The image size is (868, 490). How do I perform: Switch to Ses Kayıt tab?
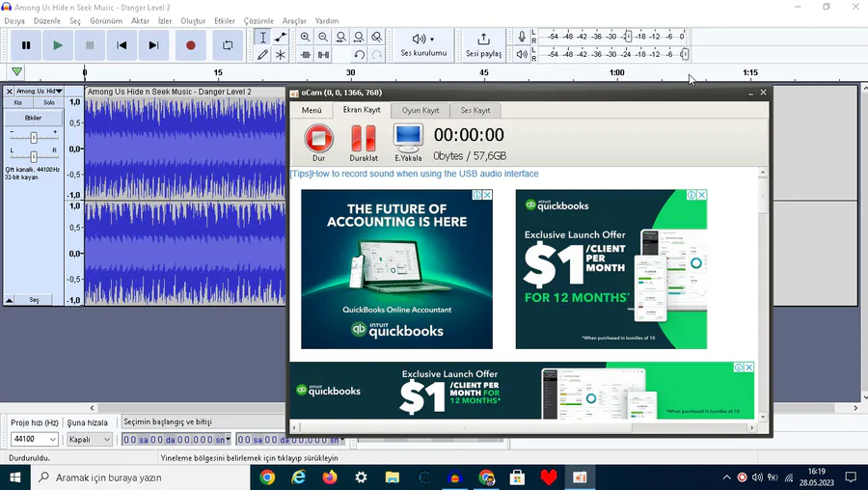tap(475, 110)
